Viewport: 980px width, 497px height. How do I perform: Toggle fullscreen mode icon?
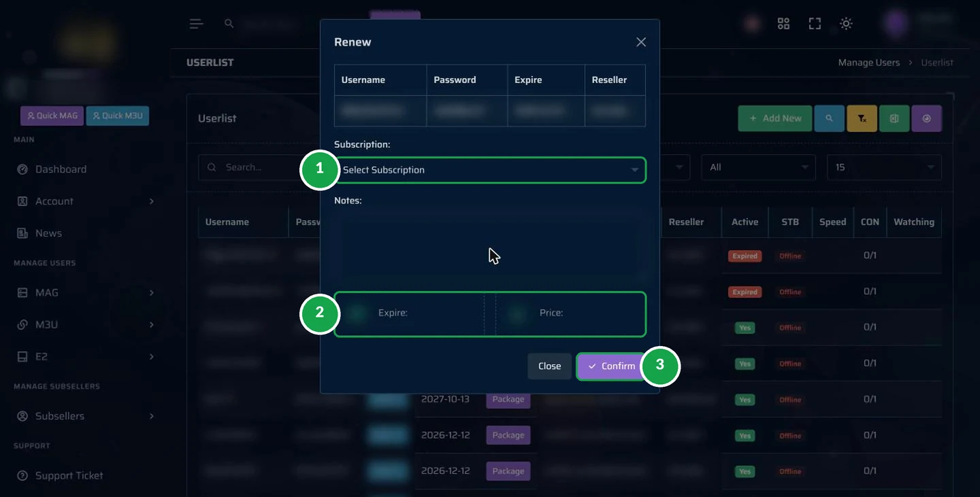[x=815, y=24]
